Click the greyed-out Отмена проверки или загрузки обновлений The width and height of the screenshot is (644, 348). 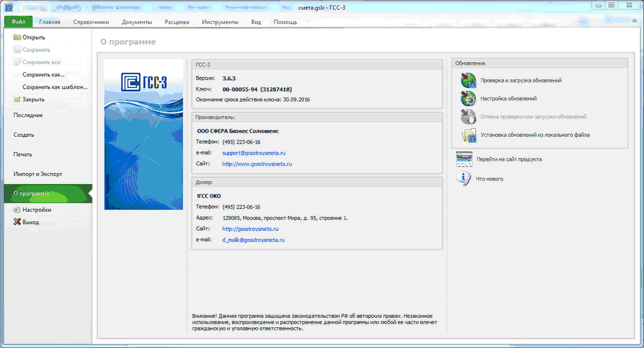[533, 116]
